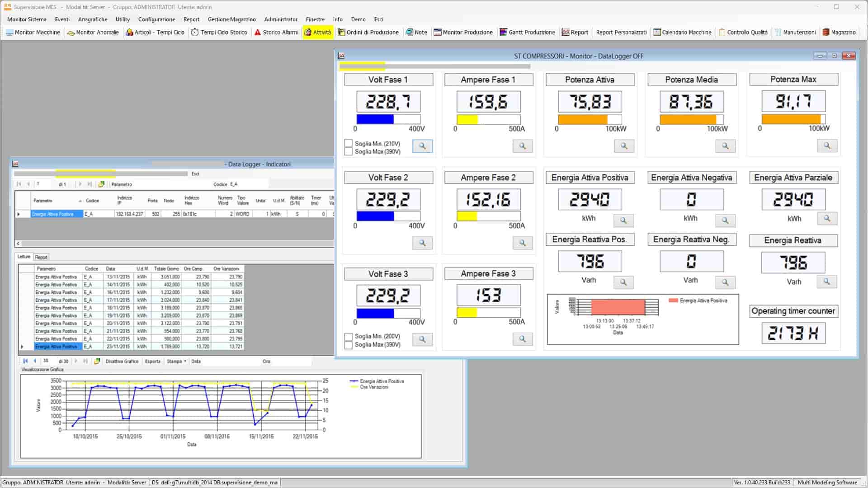Screen dimensions: 868x488
Task: Click Energia Attiva Positiva mini chart
Action: [x=643, y=319]
